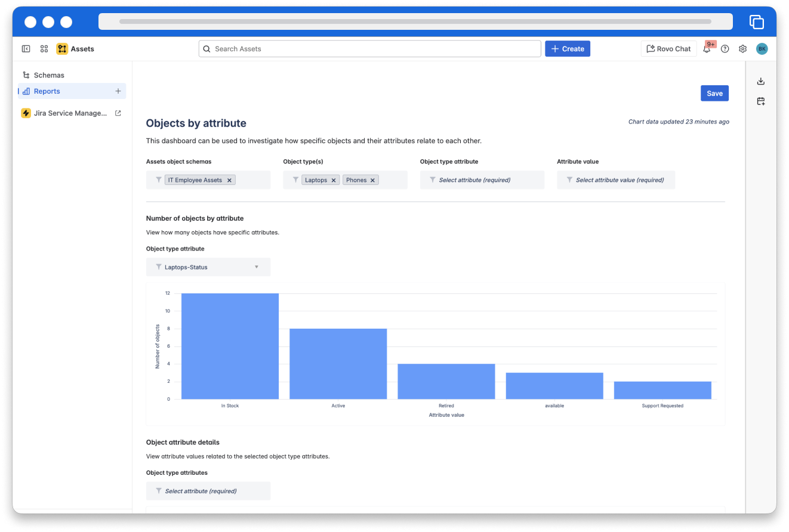
Task: Click the Support Requested bar
Action: coord(662,390)
